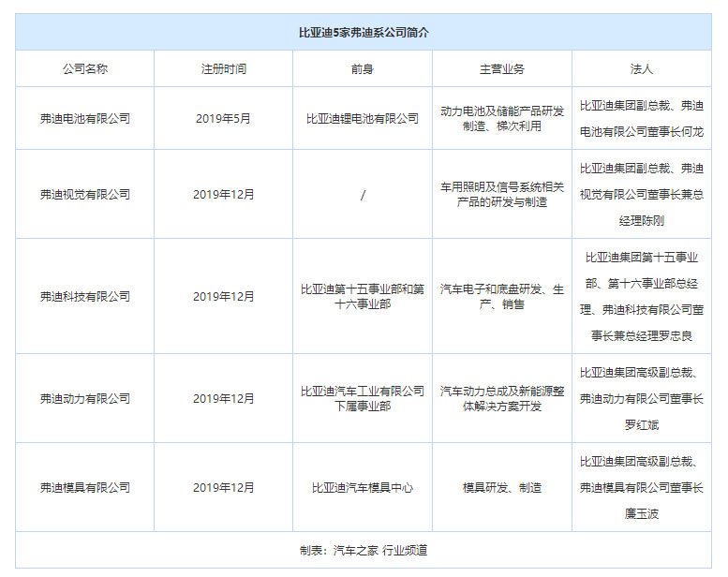This screenshot has width=728, height=577.
Task: Click the 前身 column header
Action: click(363, 69)
